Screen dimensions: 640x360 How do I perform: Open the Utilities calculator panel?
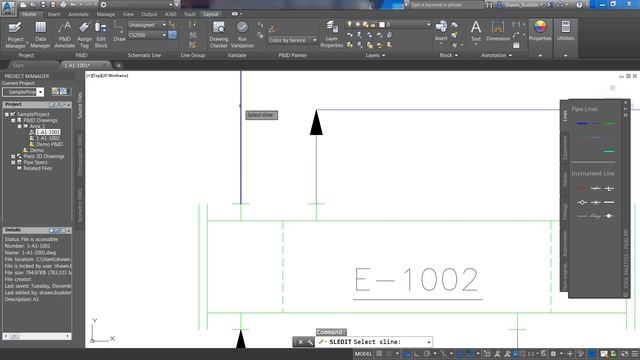(565, 31)
